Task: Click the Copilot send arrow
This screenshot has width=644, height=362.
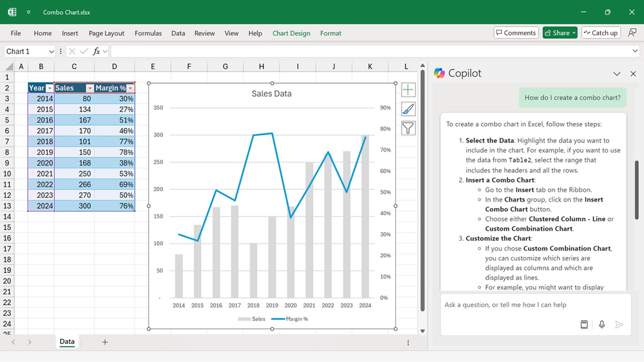Action: pos(619,325)
